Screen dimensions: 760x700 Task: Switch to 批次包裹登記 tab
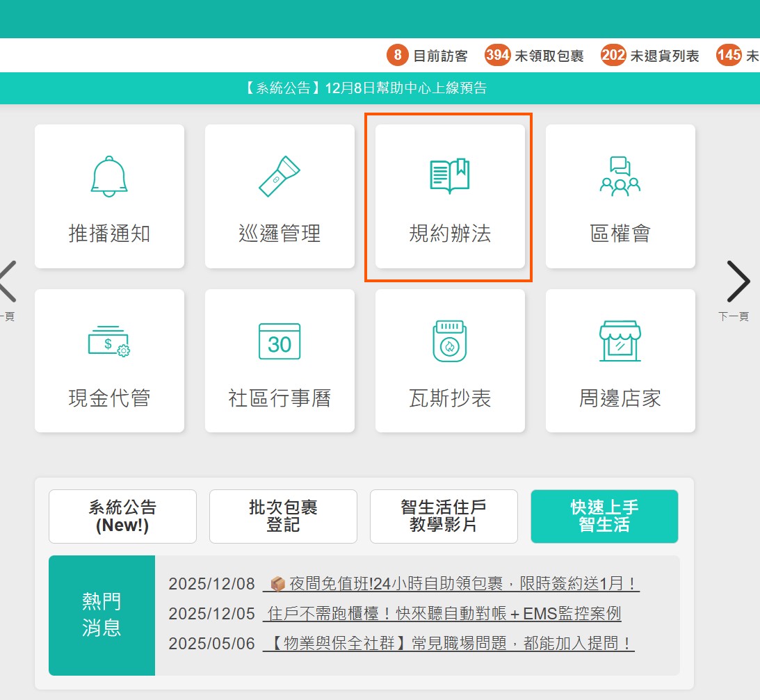coord(283,516)
